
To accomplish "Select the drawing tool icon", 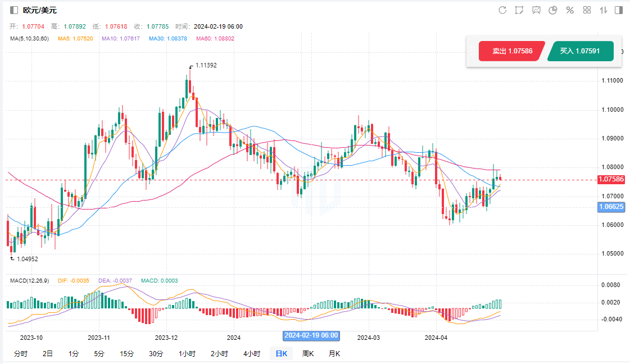I will click(x=519, y=10).
